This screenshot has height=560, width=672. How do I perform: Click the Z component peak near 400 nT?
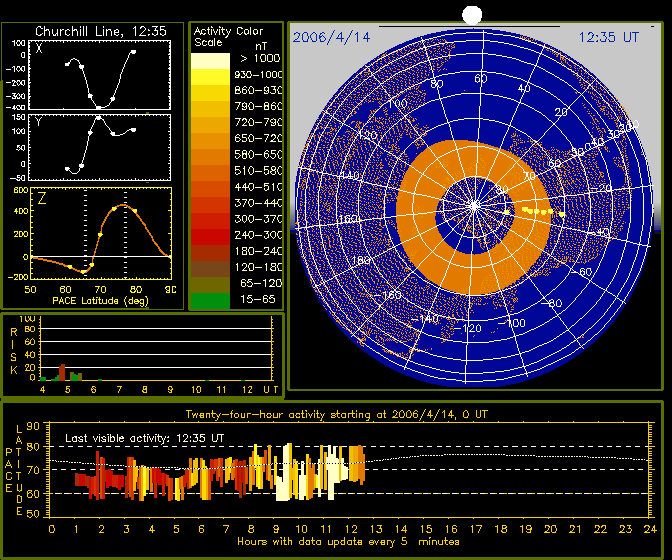pyautogui.click(x=114, y=209)
